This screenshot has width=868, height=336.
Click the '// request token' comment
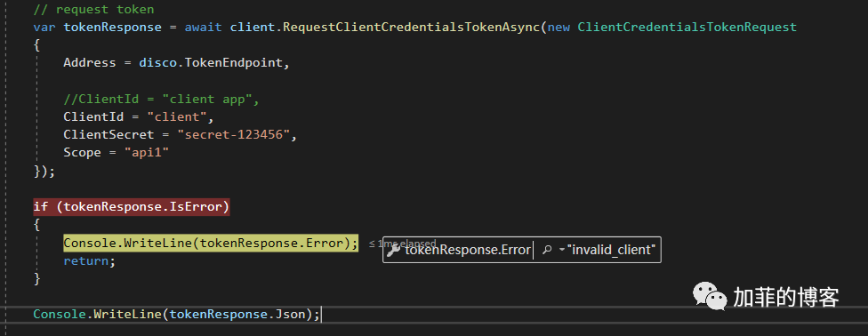pyautogui.click(x=93, y=10)
